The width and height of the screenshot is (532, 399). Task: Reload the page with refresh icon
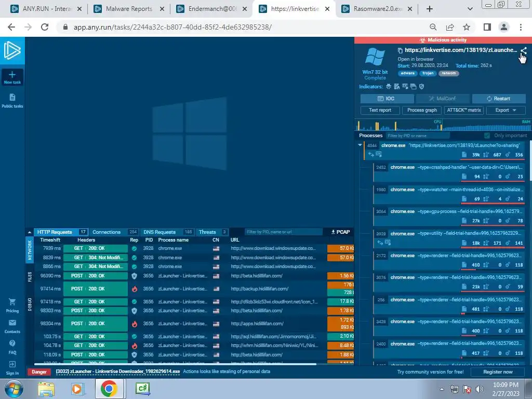45,27
